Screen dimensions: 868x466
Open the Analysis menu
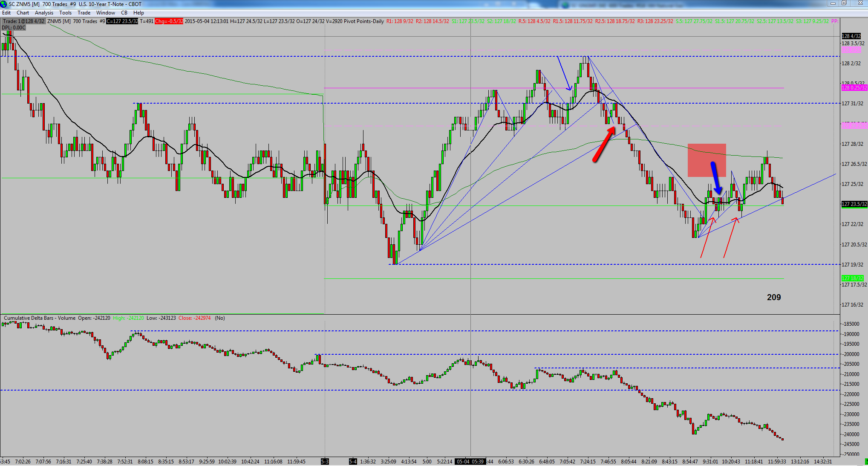44,13
